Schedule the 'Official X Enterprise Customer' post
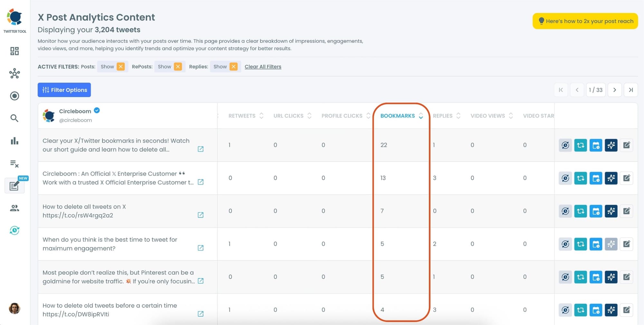Image resolution: width=644 pixels, height=325 pixels. point(596,178)
